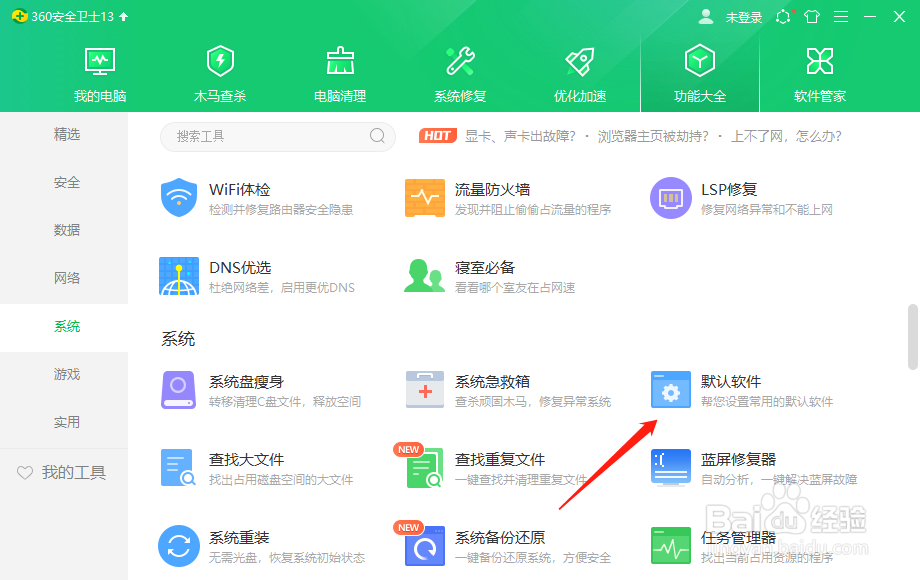Open the 默认软件 gear window icon
This screenshot has height=580, width=920.
(671, 389)
